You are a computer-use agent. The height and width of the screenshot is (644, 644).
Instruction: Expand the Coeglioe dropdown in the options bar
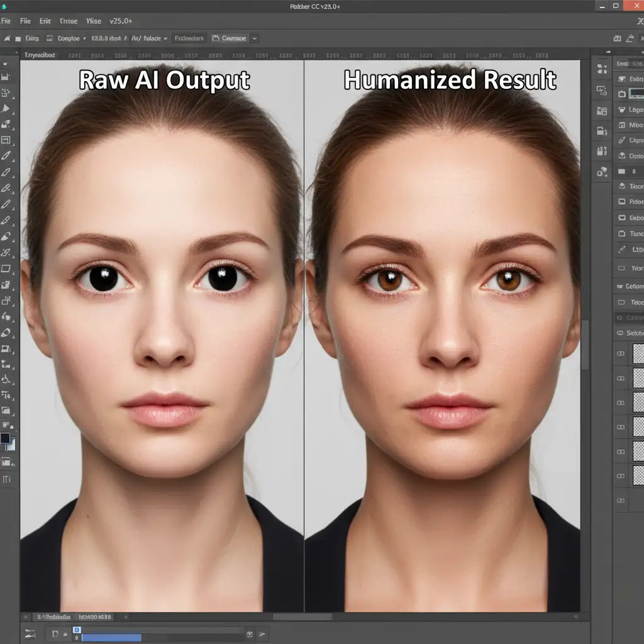click(85, 38)
